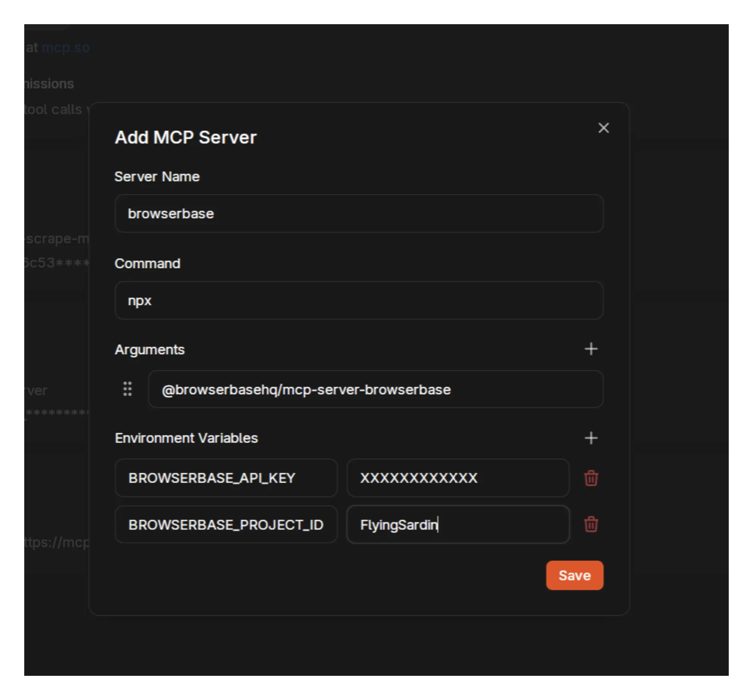This screenshot has height=700, width=753.
Task: Click the Server Name field showing browserbase
Action: click(x=359, y=213)
